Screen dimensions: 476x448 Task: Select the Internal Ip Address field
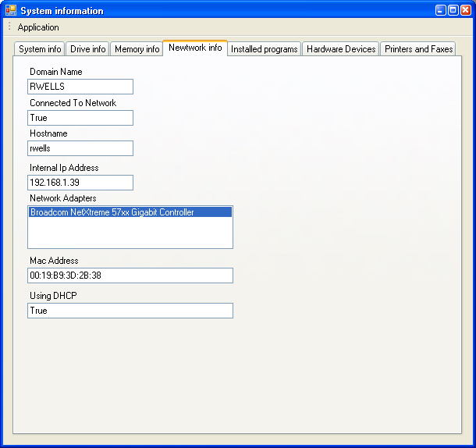tap(80, 183)
